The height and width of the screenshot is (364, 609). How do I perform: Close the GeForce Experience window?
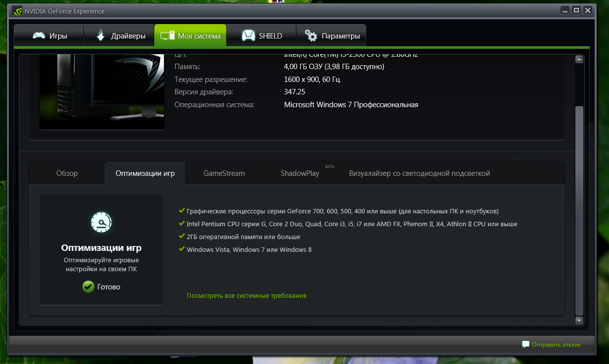click(587, 10)
